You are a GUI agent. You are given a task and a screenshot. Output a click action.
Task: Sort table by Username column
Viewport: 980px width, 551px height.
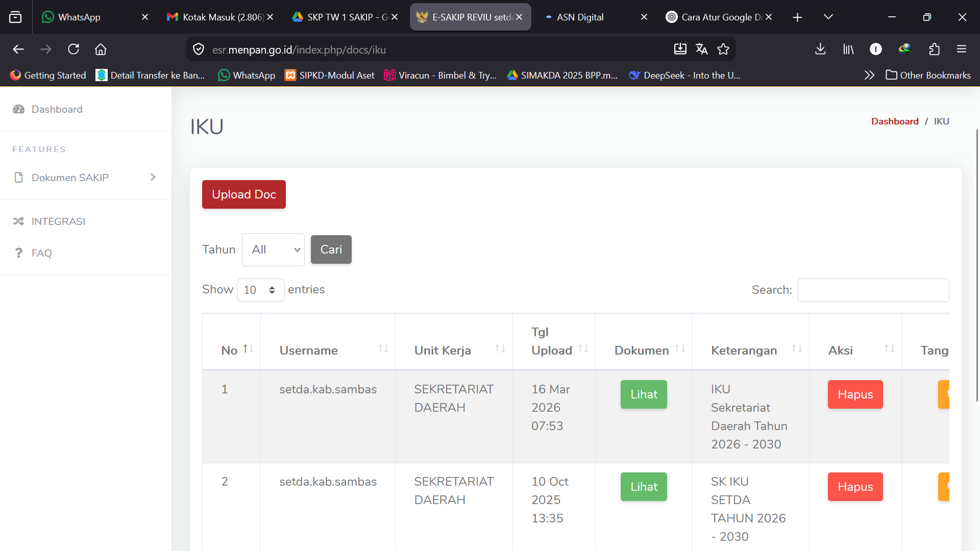point(328,350)
